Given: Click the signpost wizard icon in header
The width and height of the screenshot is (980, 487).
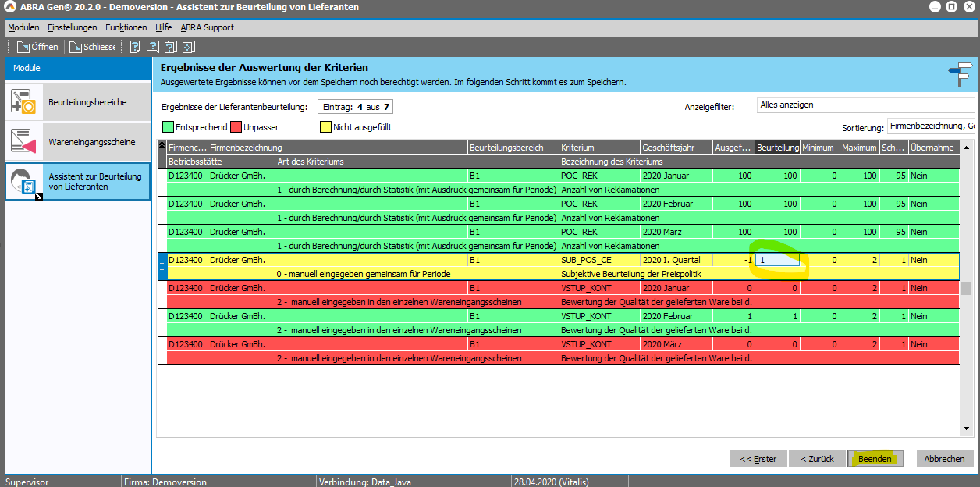Looking at the screenshot, I should pos(961,74).
